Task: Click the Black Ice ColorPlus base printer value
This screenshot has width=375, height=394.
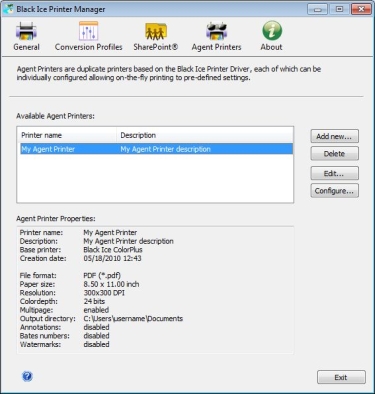Action: (113, 250)
